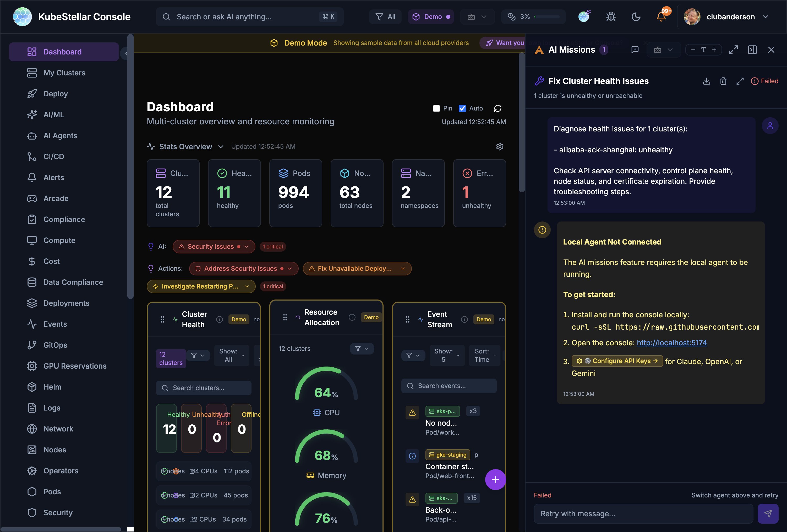Uncheck the Auto refresh checkbox

tap(462, 108)
